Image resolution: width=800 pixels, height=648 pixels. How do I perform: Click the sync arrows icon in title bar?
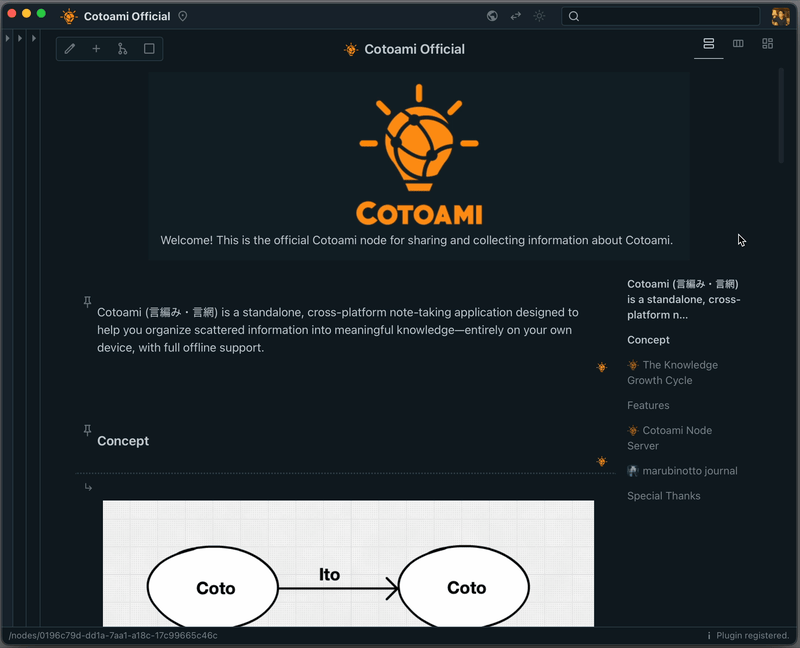pyautogui.click(x=516, y=16)
